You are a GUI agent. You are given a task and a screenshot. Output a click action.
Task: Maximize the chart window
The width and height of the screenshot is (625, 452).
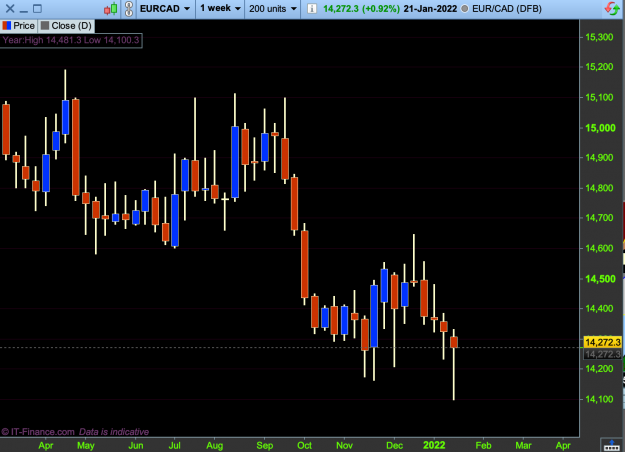[x=37, y=8]
